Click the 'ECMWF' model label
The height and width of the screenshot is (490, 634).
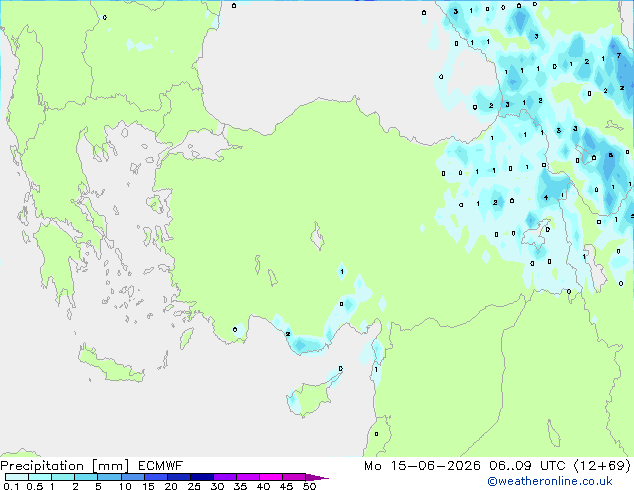[x=161, y=466]
